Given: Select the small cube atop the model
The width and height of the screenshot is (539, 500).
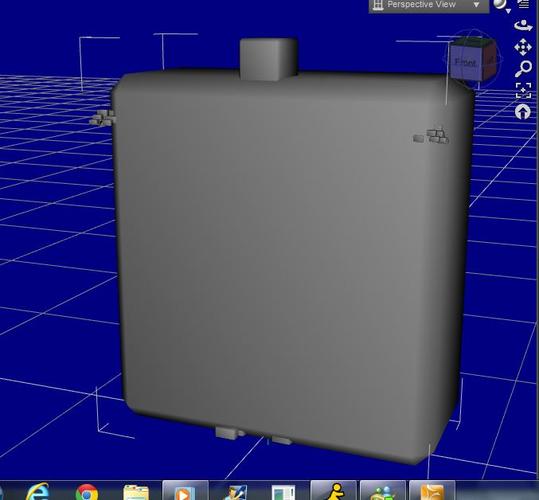Looking at the screenshot, I should tap(268, 59).
